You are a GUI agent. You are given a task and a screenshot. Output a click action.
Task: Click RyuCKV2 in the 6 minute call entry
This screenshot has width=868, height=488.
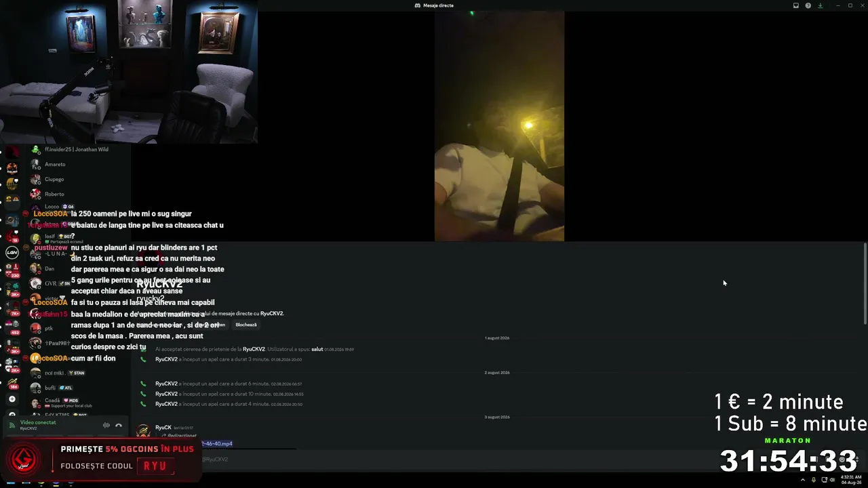point(166,384)
